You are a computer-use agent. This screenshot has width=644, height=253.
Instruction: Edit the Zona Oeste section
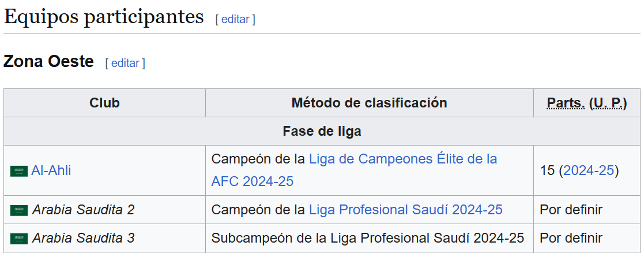click(x=125, y=64)
